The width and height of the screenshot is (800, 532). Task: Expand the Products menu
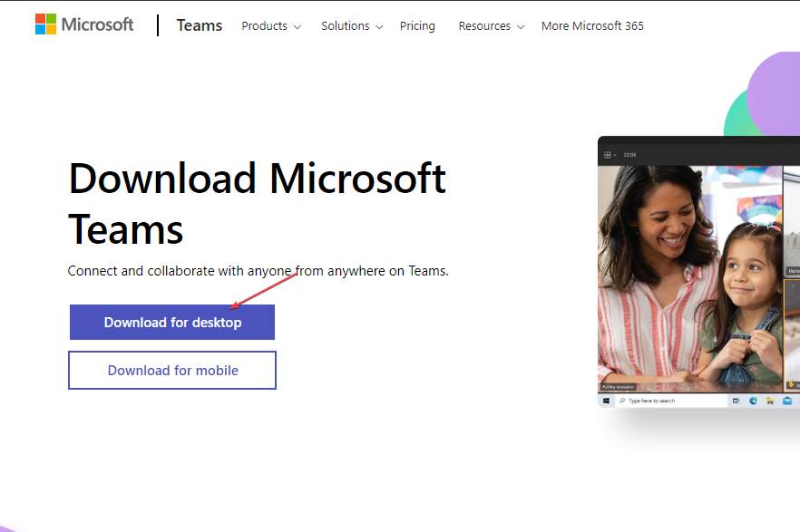(271, 26)
